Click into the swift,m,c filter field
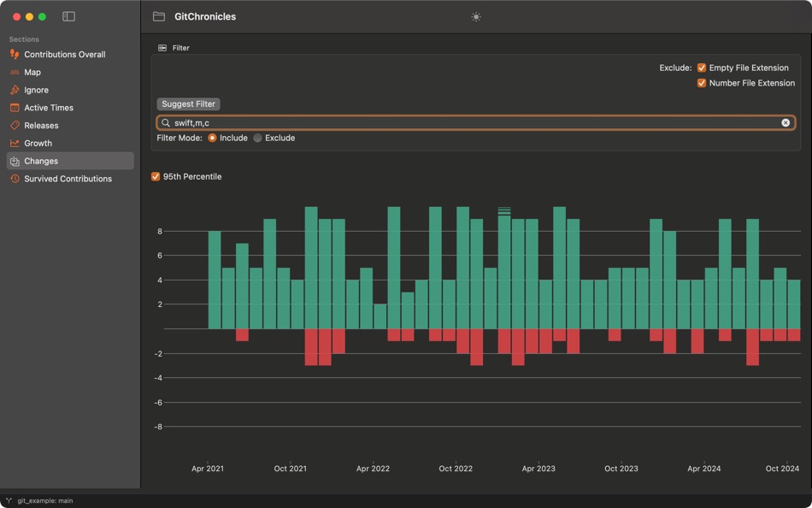 tap(476, 123)
